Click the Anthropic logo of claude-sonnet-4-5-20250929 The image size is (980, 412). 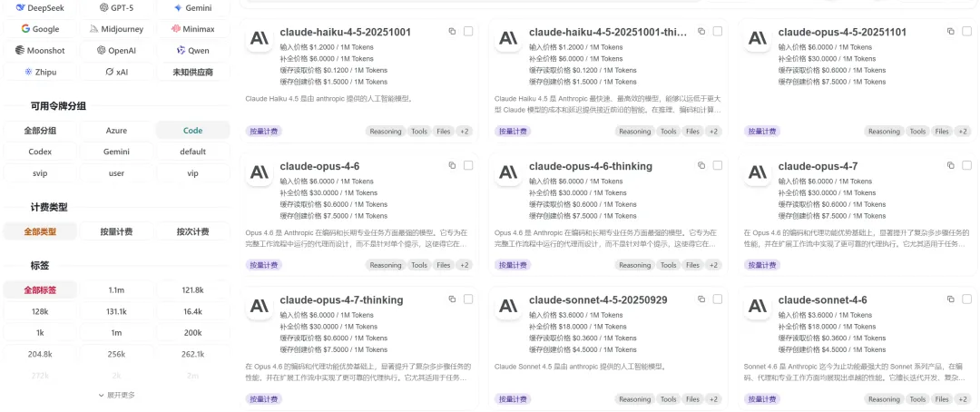[x=508, y=307]
